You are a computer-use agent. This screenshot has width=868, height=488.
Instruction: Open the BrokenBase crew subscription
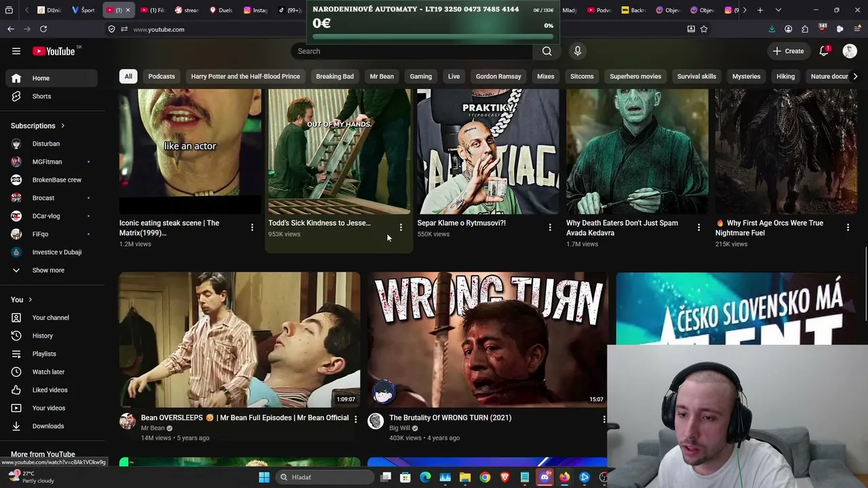click(x=52, y=180)
